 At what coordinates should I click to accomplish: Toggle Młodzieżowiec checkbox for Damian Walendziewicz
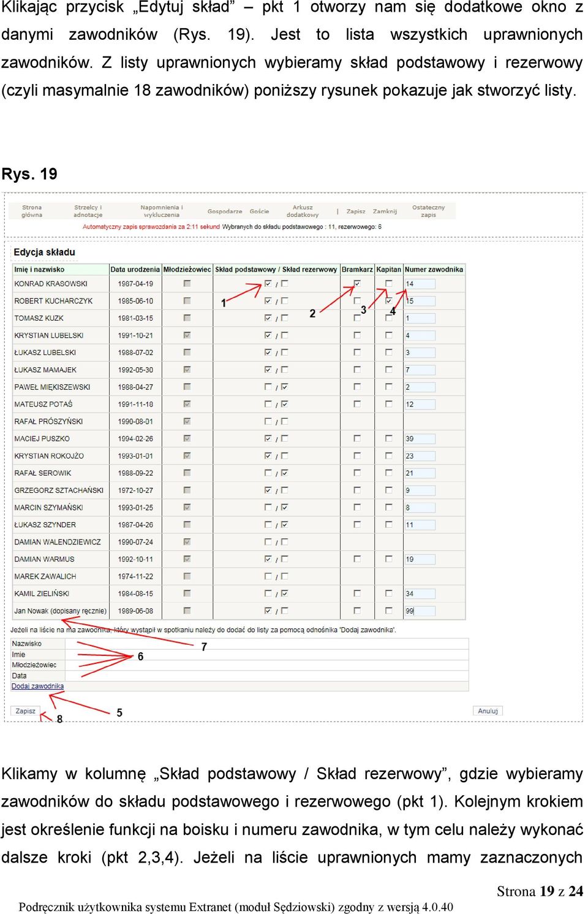(x=187, y=541)
